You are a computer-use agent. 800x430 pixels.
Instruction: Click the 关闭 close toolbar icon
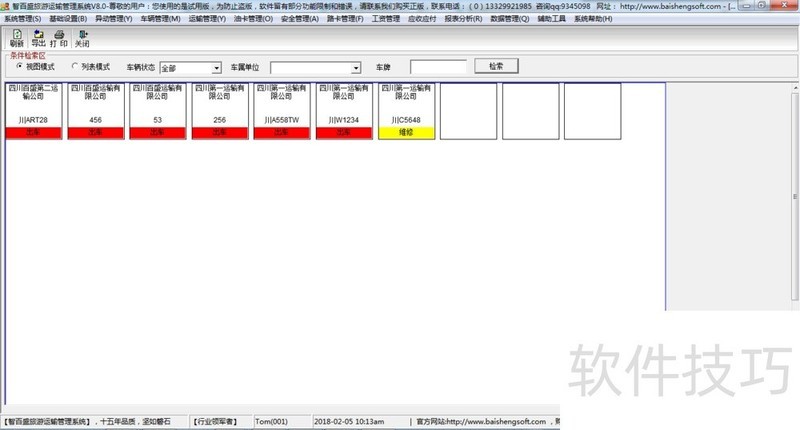click(x=82, y=39)
